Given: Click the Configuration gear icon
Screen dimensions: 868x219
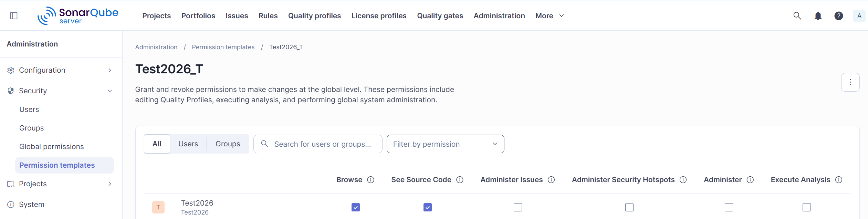Looking at the screenshot, I should [x=11, y=70].
